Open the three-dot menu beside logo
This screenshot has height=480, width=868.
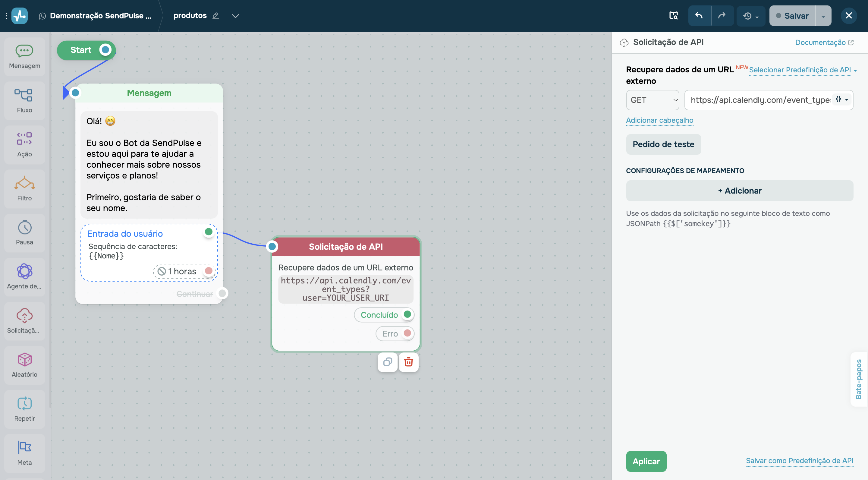click(x=6, y=16)
